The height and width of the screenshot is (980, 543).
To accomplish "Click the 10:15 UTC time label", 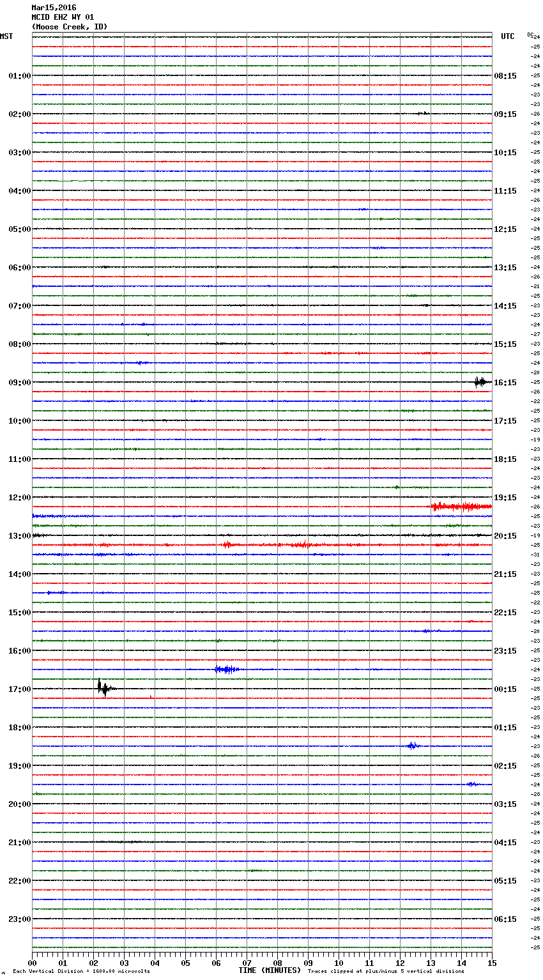I will coord(505,153).
